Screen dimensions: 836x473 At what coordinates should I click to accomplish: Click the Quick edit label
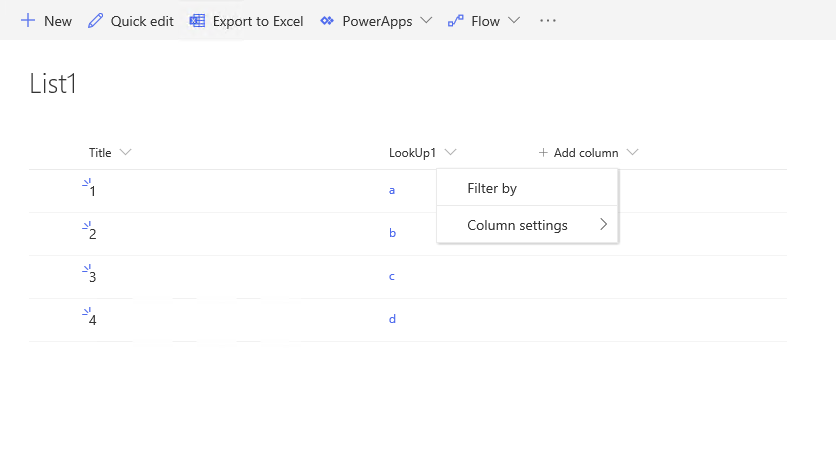pos(142,21)
